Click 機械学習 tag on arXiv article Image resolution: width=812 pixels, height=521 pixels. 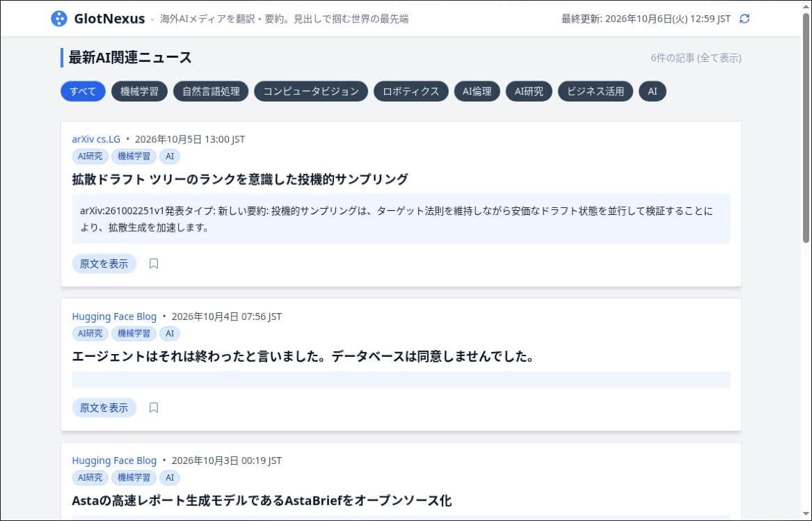point(134,156)
